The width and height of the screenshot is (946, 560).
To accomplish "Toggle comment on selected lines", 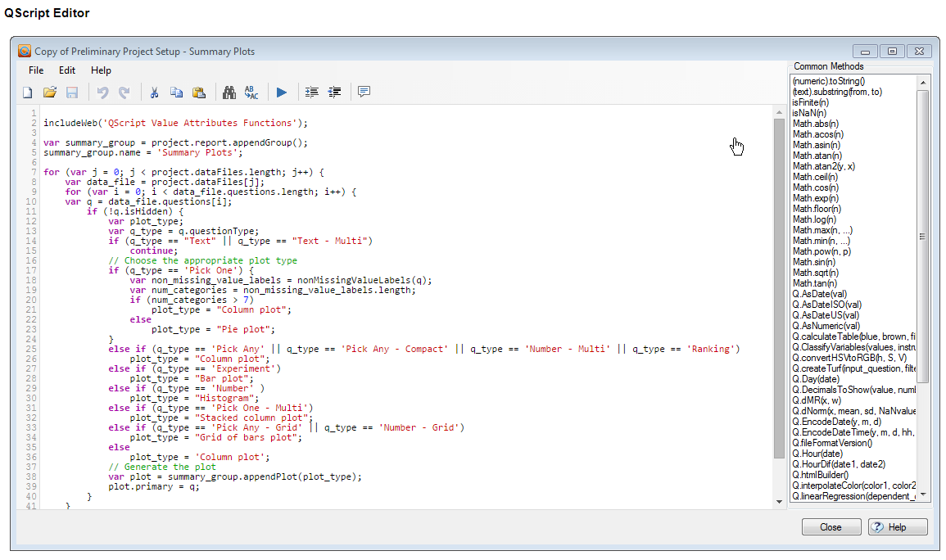I will 364,92.
